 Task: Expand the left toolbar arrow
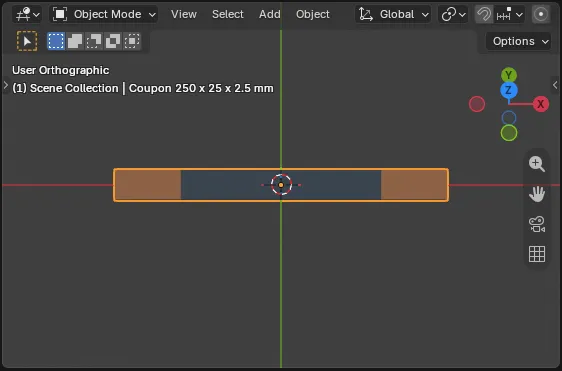(5, 85)
